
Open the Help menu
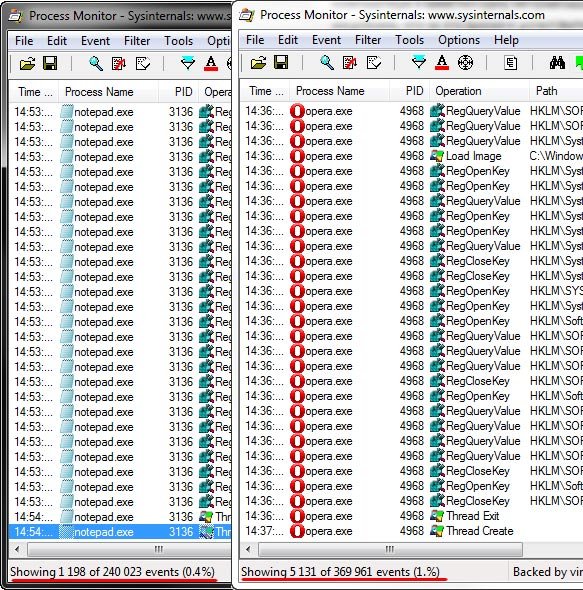506,40
